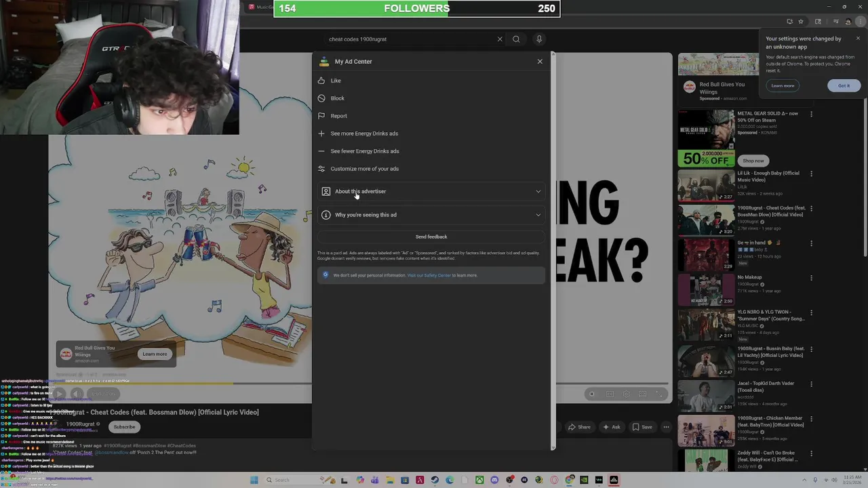Focus the search field with 'cheat codes 1900rugrat'
The image size is (868, 488).
[410, 39]
